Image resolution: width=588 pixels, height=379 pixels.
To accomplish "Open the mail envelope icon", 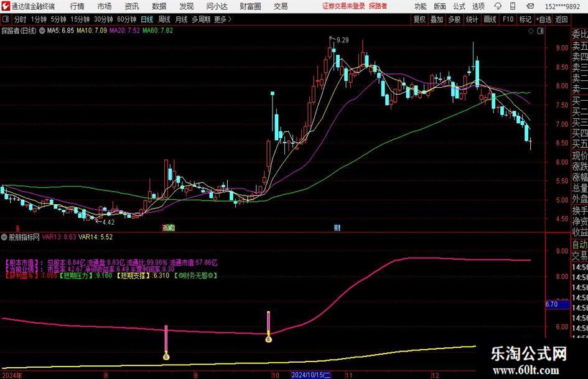I will click(530, 6).
